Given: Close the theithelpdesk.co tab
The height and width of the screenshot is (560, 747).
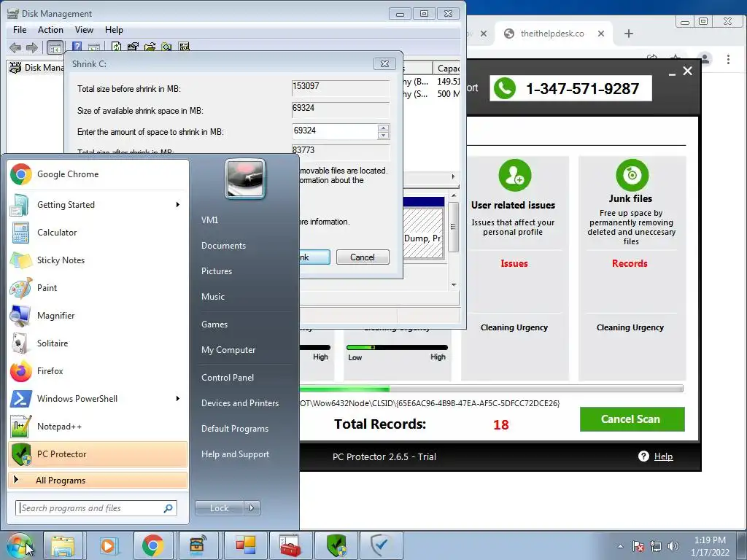Looking at the screenshot, I should pyautogui.click(x=601, y=34).
